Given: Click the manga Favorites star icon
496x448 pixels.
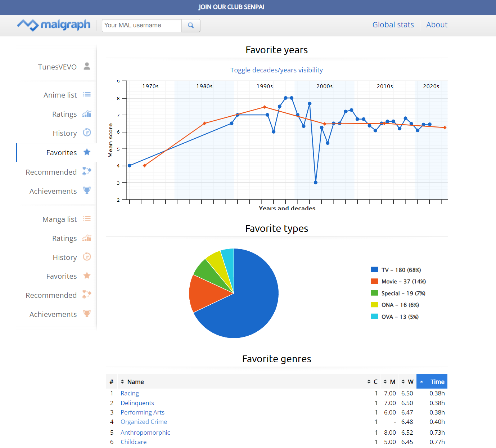Looking at the screenshot, I should point(87,276).
